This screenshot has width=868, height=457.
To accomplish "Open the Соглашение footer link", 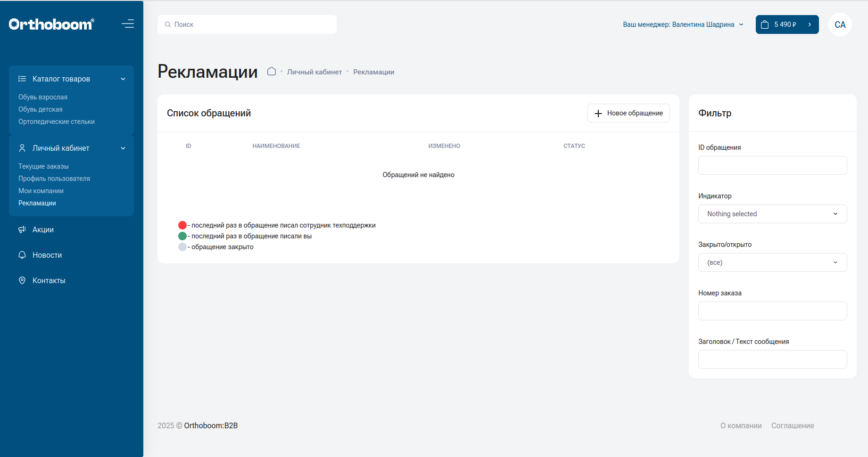I will (x=792, y=425).
